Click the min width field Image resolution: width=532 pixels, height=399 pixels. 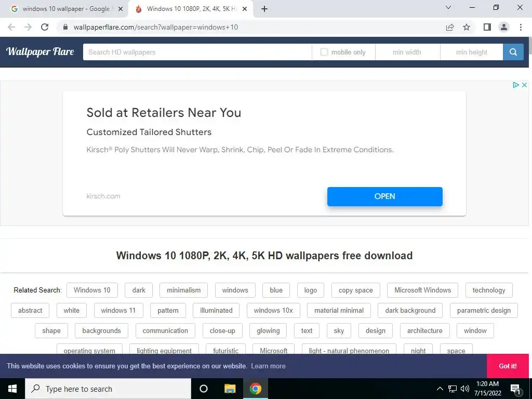[x=407, y=52]
